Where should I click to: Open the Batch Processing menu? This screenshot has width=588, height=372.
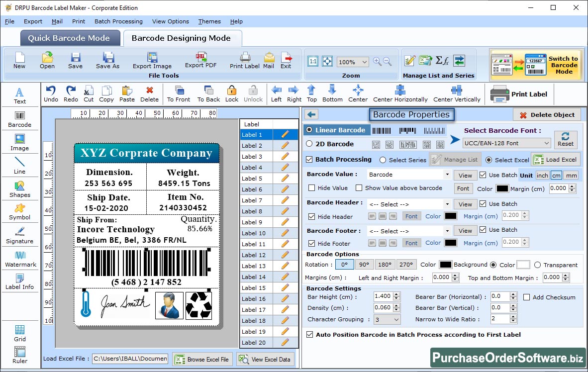118,21
